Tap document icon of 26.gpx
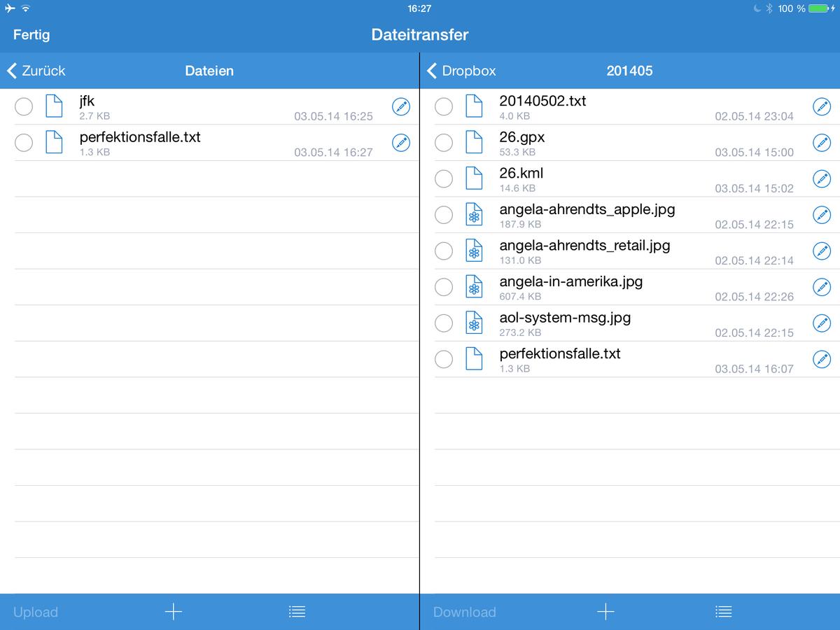Viewport: 840px width, 630px height. coord(474,143)
